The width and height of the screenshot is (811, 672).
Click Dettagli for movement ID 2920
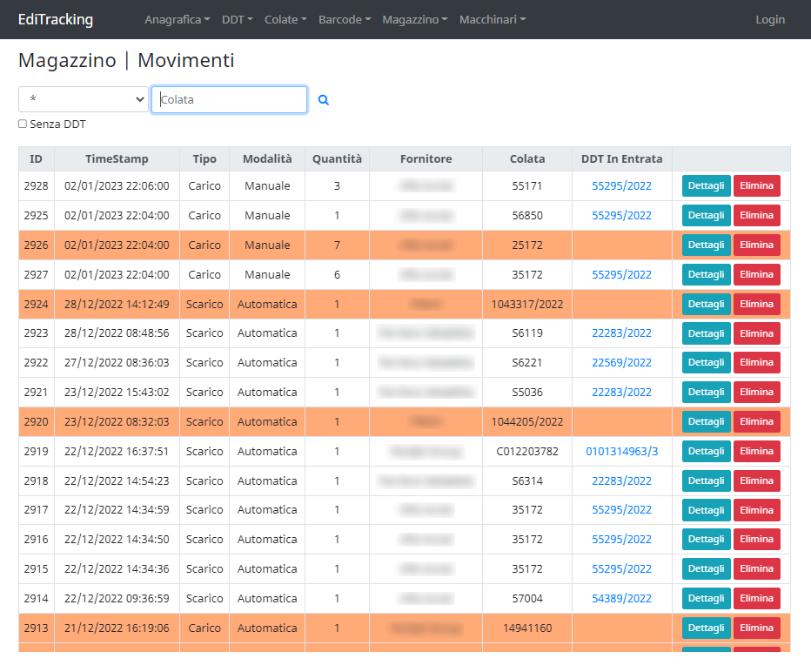coord(706,421)
